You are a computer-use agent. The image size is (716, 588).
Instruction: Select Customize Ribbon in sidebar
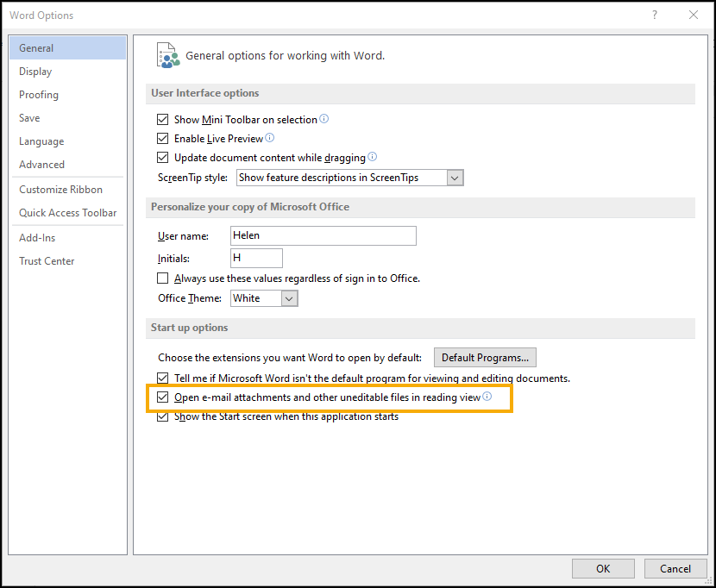tap(60, 190)
